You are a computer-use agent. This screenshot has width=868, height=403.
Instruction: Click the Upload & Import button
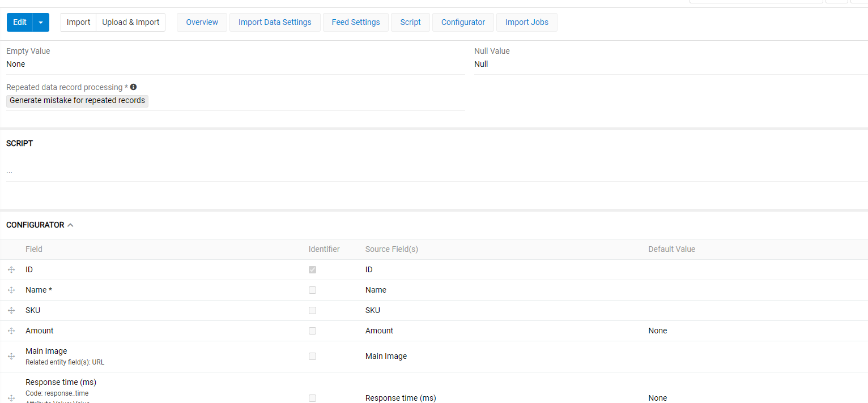pos(130,22)
